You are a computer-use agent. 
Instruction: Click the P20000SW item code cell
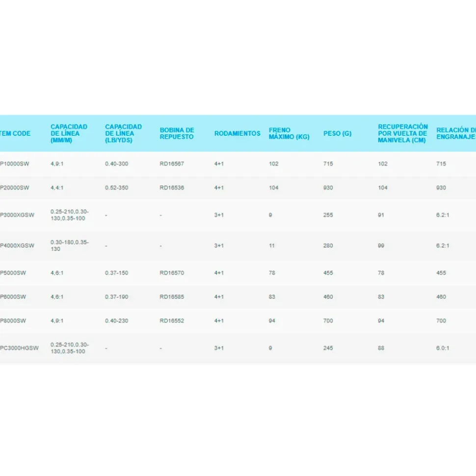pos(15,188)
